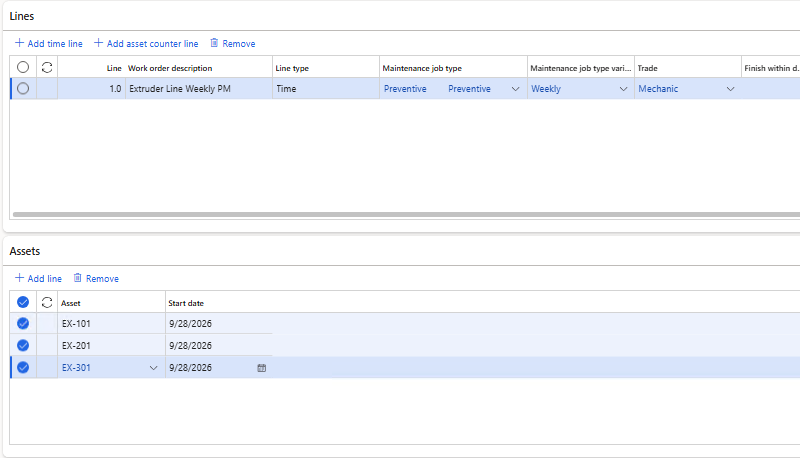Uncheck the EX-101 asset row
The image size is (800, 458).
click(x=23, y=324)
